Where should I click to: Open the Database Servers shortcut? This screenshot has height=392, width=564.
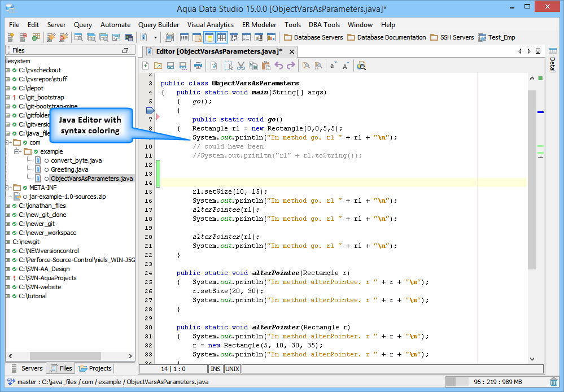(x=313, y=37)
